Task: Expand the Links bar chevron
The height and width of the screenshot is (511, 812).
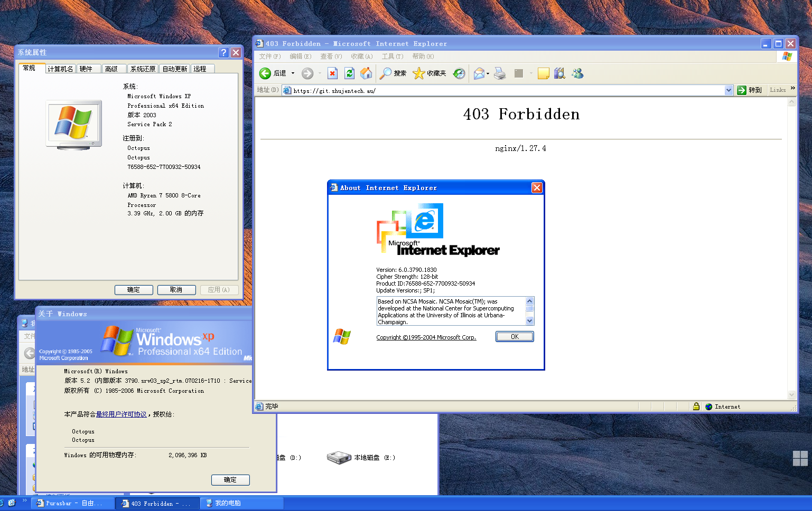Action: 792,88
